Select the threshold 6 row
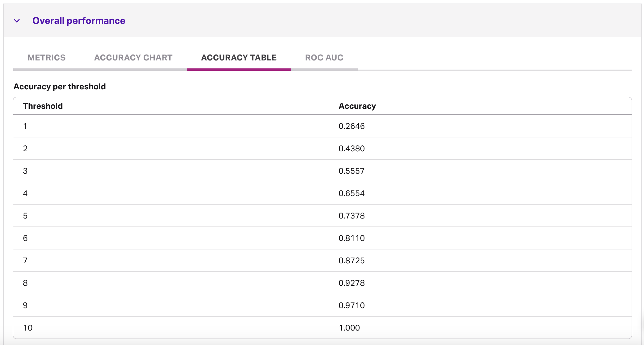 (25, 238)
